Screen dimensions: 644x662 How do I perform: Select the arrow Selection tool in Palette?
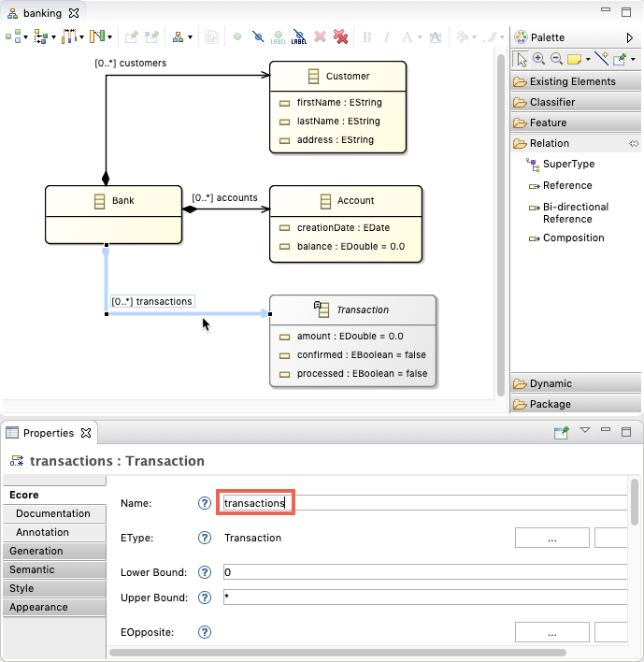pyautogui.click(x=522, y=59)
